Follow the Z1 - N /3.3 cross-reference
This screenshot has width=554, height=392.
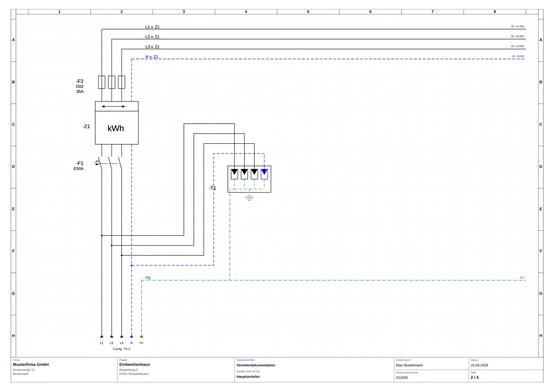pos(518,56)
